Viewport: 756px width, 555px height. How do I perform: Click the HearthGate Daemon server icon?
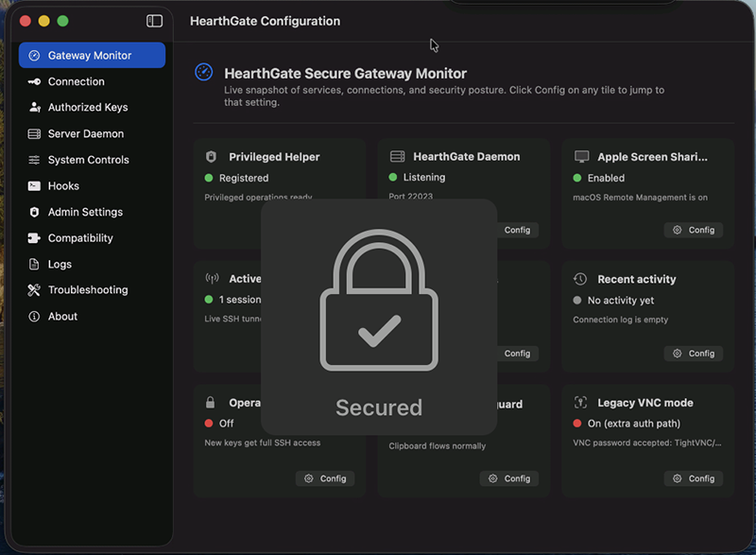397,156
